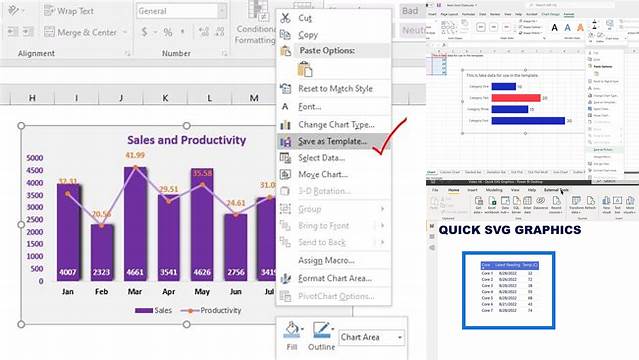
Task: Click the accounting dollar sign icon
Action: pos(144,32)
